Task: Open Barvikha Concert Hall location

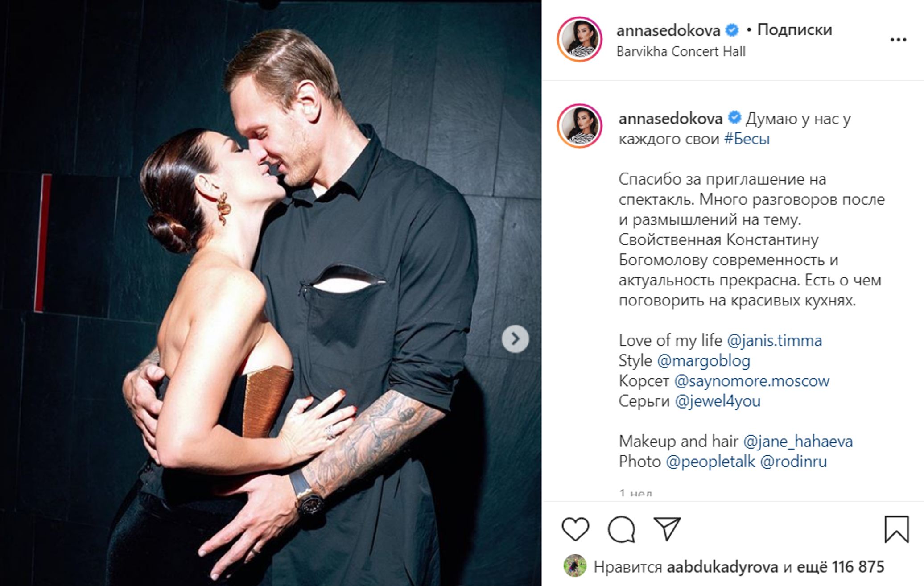Action: tap(681, 52)
